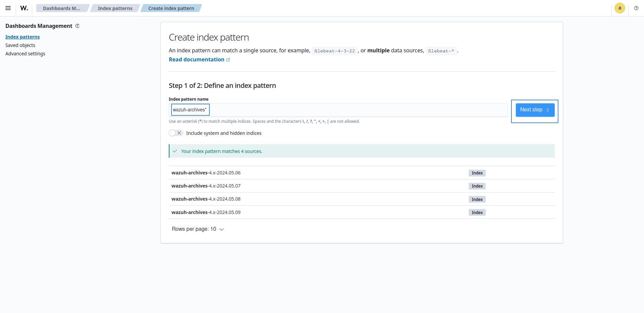Click the Wazuh logo icon
Screen dimensions: 644x313
coord(24,8)
